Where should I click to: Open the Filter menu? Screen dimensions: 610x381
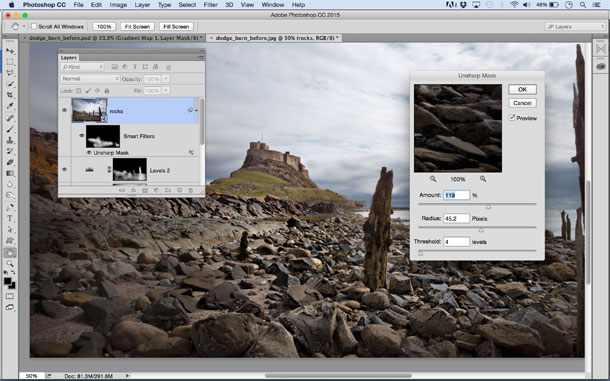tap(210, 5)
